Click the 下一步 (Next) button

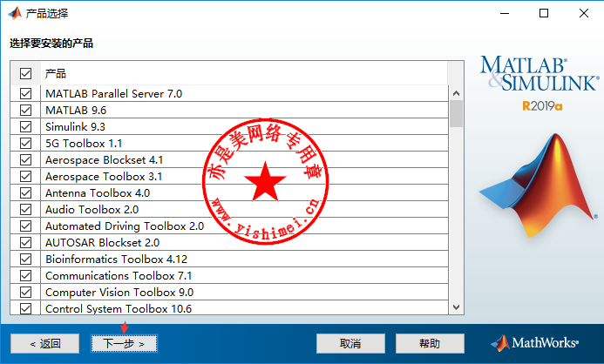pos(124,343)
